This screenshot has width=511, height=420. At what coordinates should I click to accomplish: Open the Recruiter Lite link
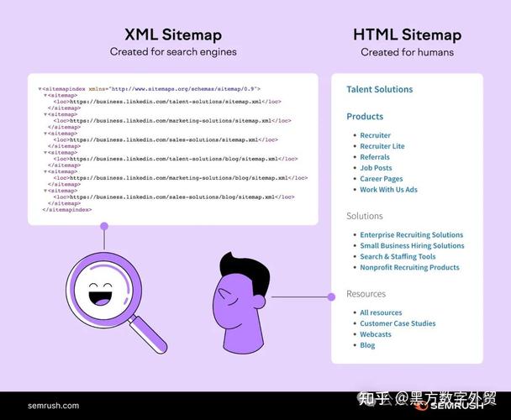pos(382,146)
